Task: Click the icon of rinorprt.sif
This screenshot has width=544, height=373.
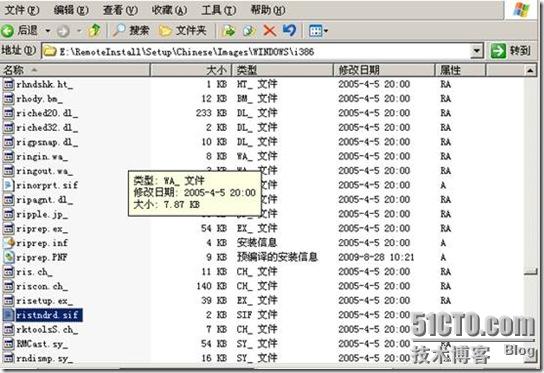Action: [8, 185]
